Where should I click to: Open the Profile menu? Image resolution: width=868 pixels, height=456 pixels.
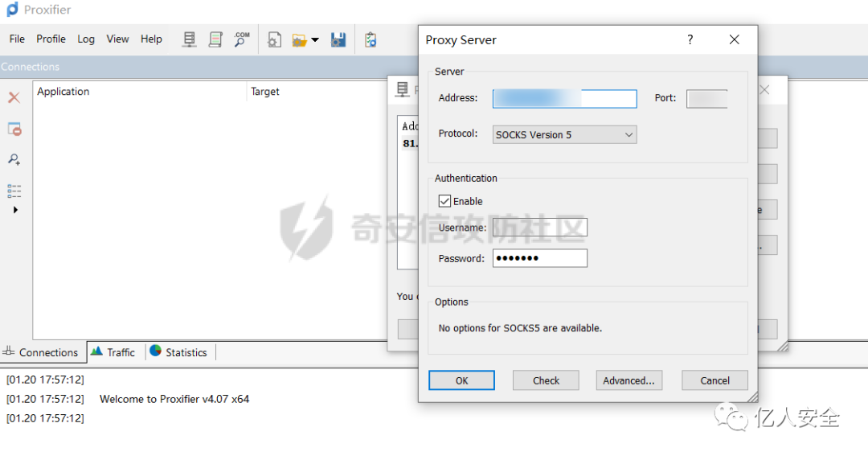tap(51, 39)
